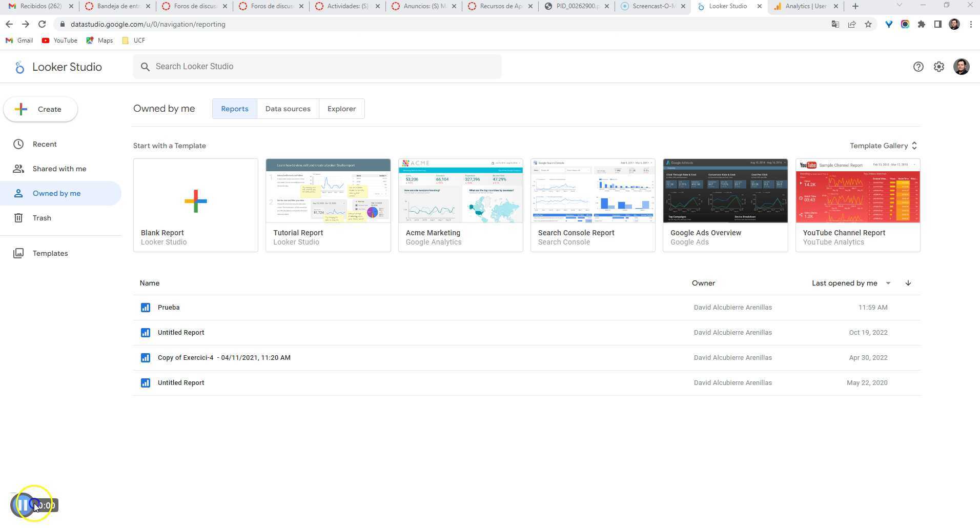Click the Looker Studio logo icon

pyautogui.click(x=19, y=67)
